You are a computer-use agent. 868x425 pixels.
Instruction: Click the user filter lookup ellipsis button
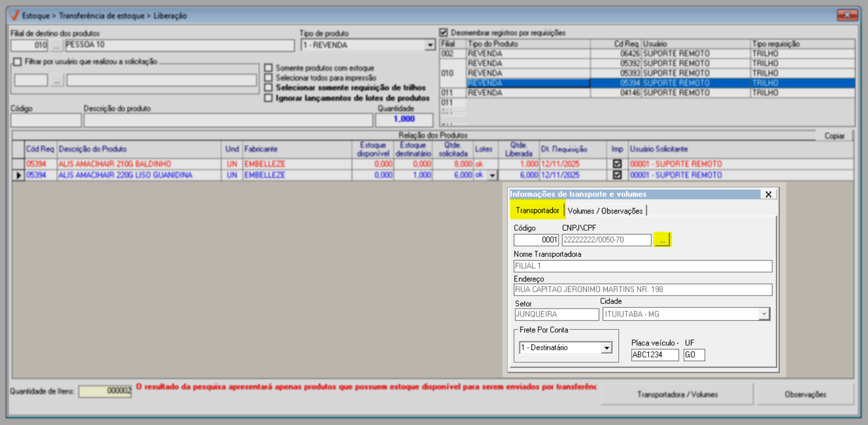point(57,80)
